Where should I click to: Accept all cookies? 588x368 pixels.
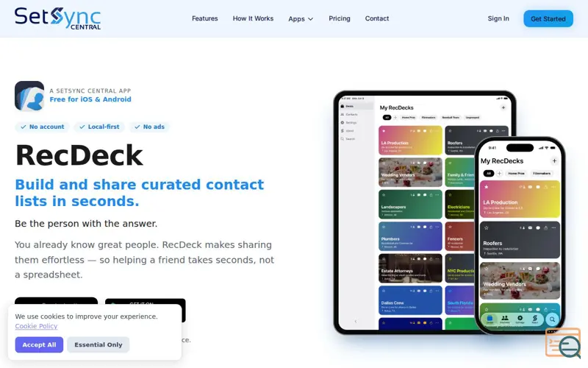point(39,344)
